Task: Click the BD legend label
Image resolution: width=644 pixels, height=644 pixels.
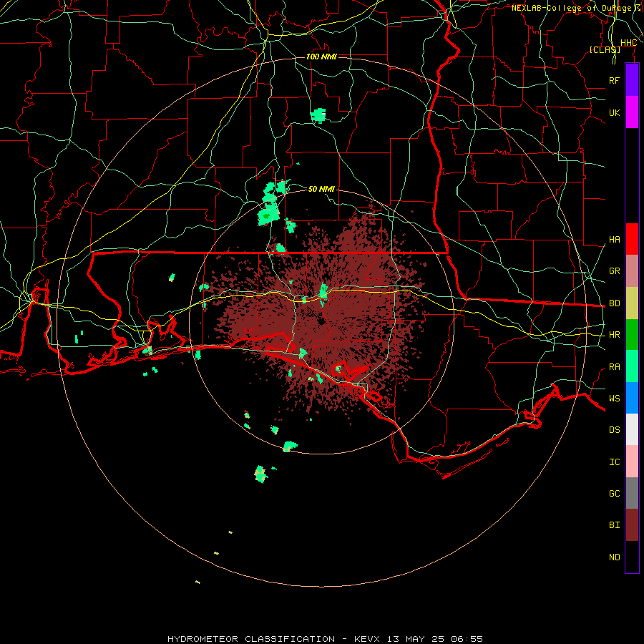Action: [614, 303]
